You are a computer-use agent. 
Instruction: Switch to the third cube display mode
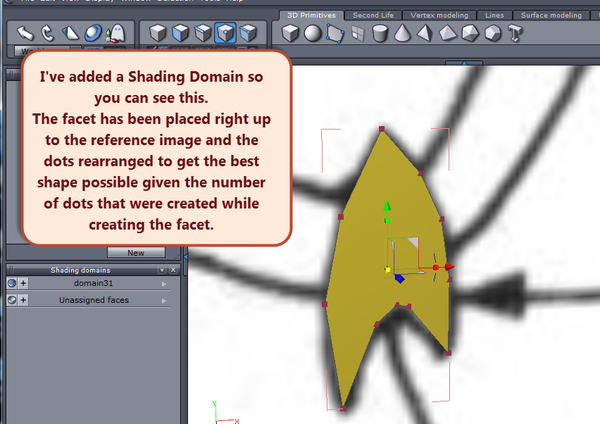[203, 33]
